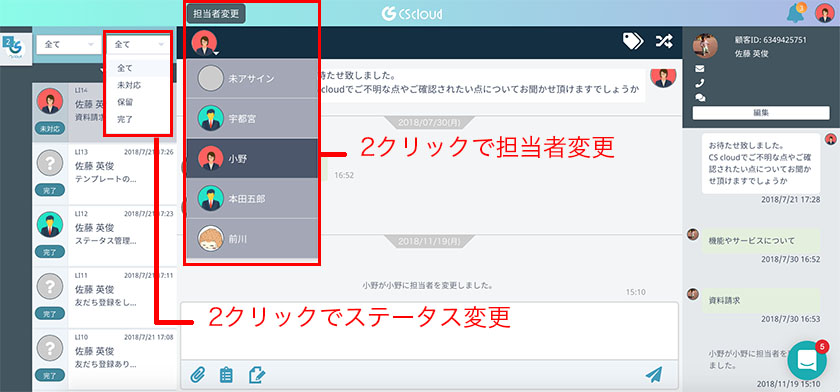Viewport: 840px width, 392px height.
Task: Assign the conversation to 小野
Action: click(x=252, y=159)
